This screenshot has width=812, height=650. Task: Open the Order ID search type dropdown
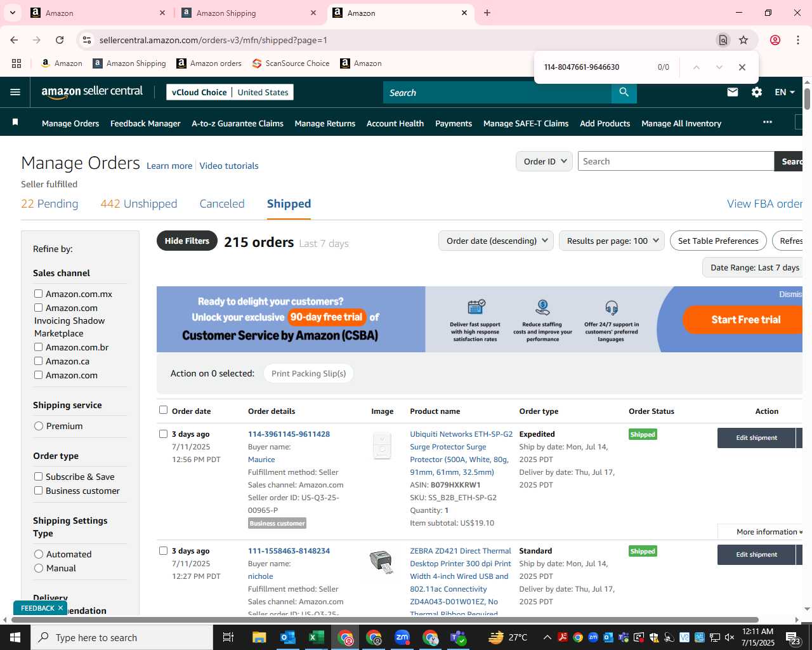coord(544,161)
